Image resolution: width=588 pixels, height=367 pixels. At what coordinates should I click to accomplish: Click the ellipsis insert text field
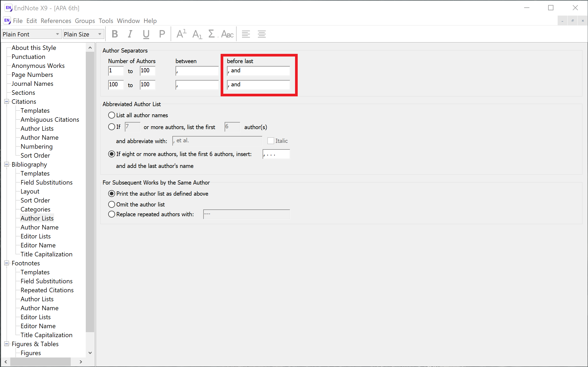pyautogui.click(x=276, y=154)
